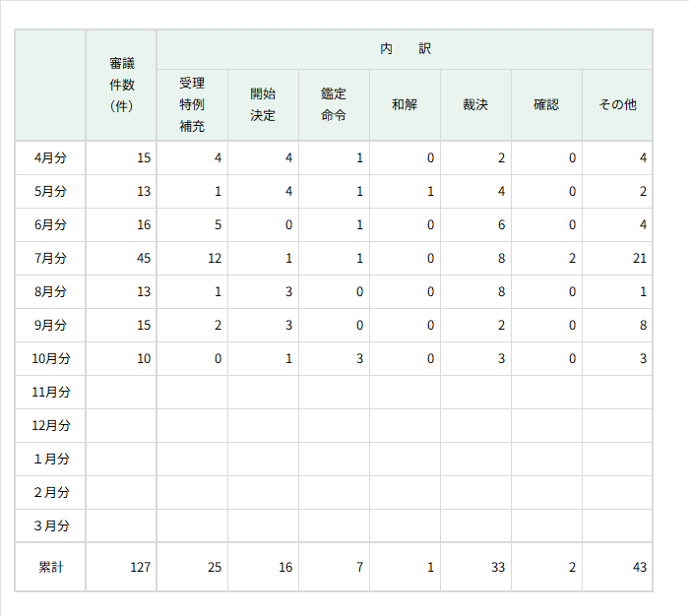The width and height of the screenshot is (689, 616).
Task: Select the 4月分 row label
Action: coord(50,157)
